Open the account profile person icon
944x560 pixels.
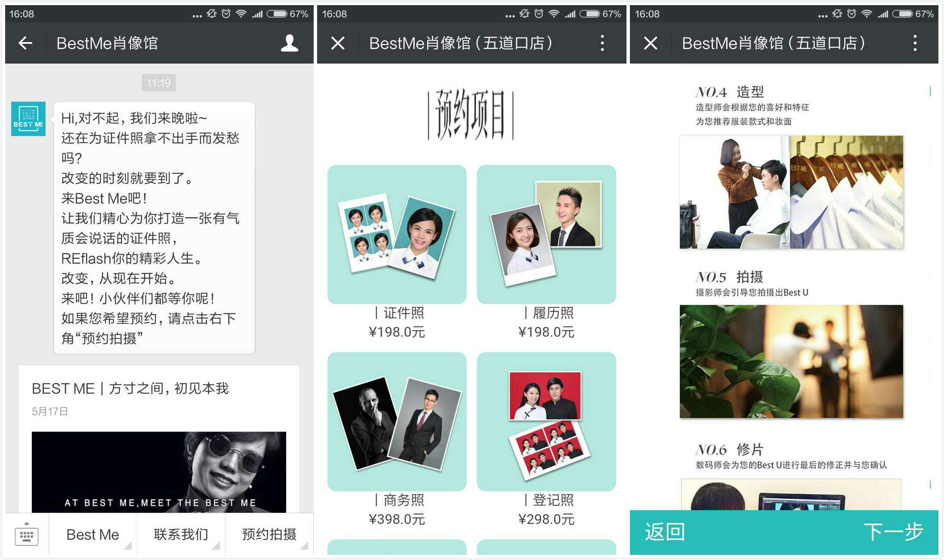(x=289, y=43)
